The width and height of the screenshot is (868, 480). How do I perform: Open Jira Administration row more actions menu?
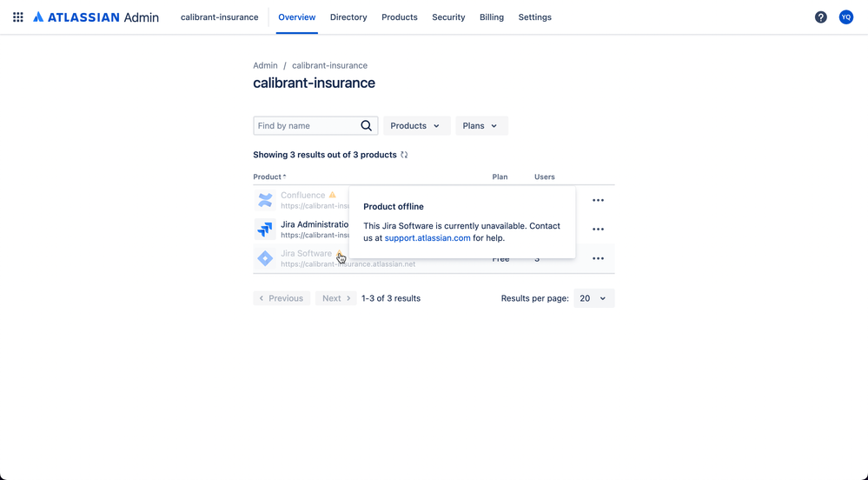coord(598,229)
